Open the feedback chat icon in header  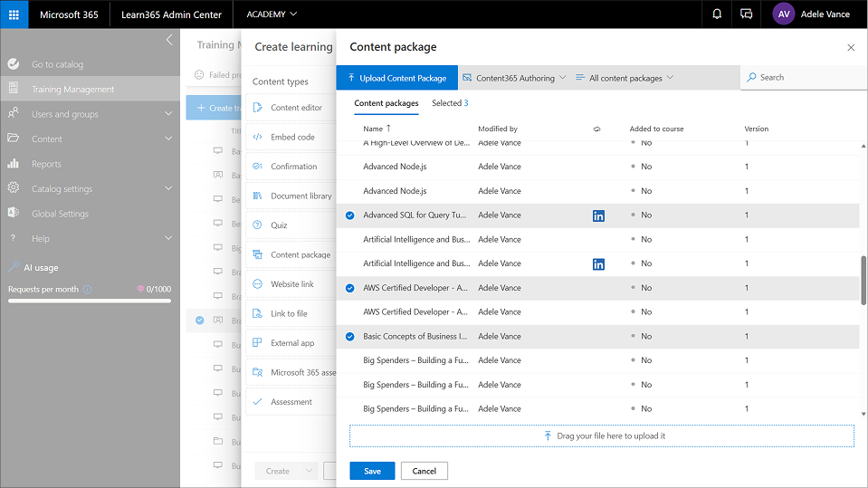[x=746, y=14]
